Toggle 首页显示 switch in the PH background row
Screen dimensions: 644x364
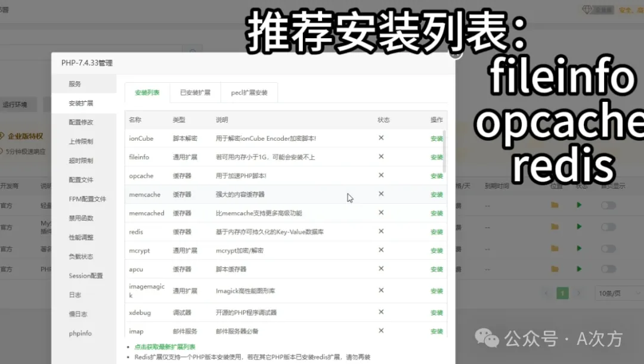(608, 269)
